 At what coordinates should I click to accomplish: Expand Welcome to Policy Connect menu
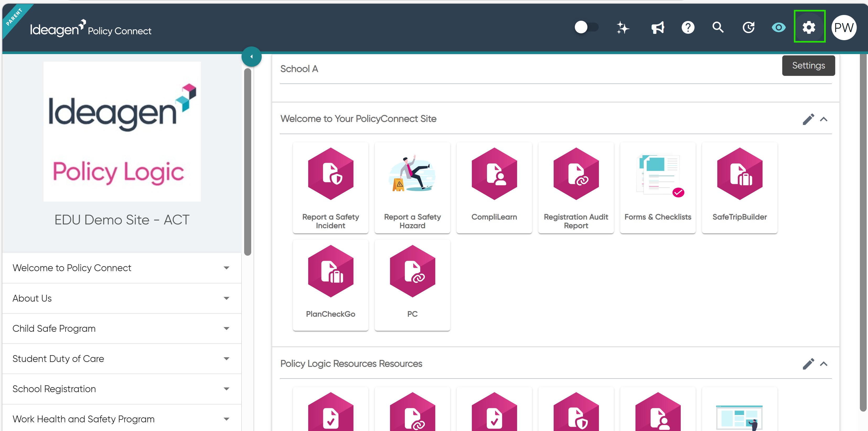click(x=122, y=268)
